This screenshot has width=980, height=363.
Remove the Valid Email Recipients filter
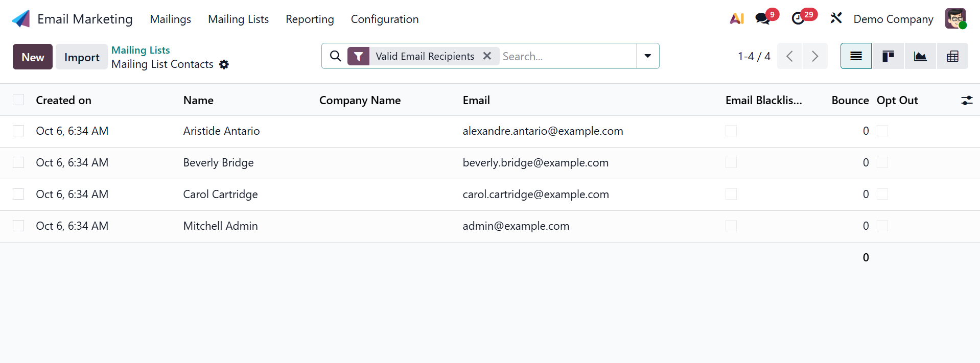pyautogui.click(x=487, y=56)
